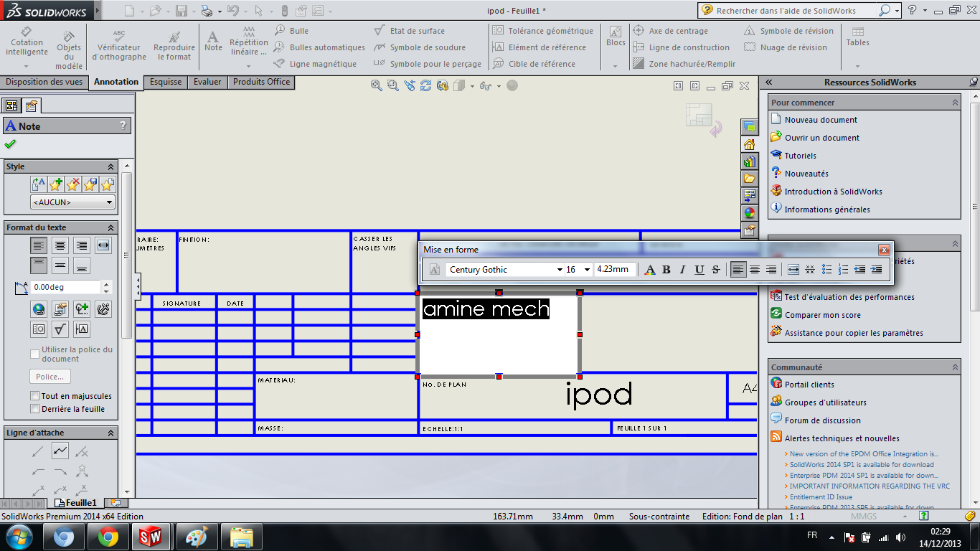The image size is (980, 551).
Task: Open the Tolérance géométrique tool
Action: tap(545, 30)
